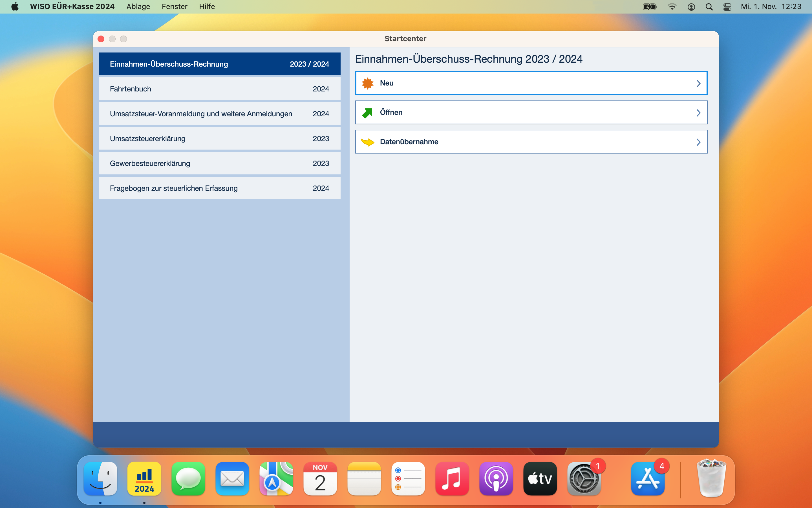
Task: Open Mail from the Dock
Action: [x=232, y=479]
